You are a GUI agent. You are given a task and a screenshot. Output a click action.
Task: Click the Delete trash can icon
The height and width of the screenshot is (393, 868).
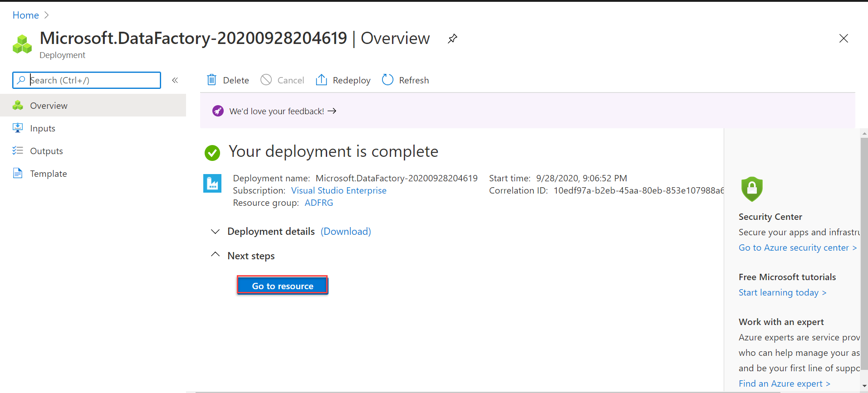pyautogui.click(x=211, y=80)
